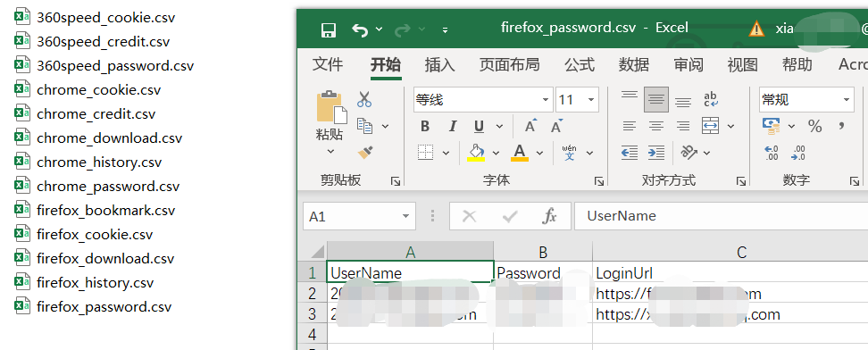Viewport: 868px width, 350px height.
Task: Open the font name dropdown 等线
Action: click(x=483, y=100)
